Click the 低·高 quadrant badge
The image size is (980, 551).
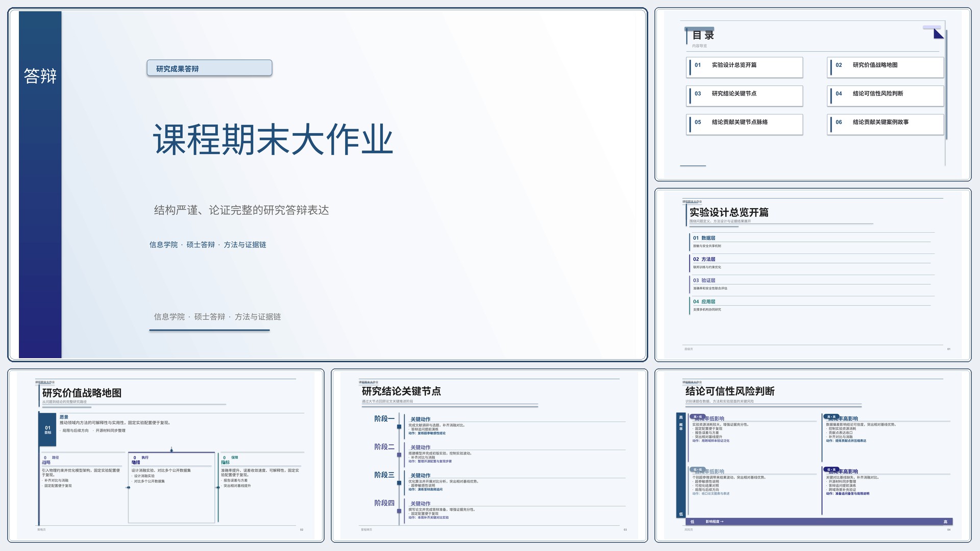(832, 469)
